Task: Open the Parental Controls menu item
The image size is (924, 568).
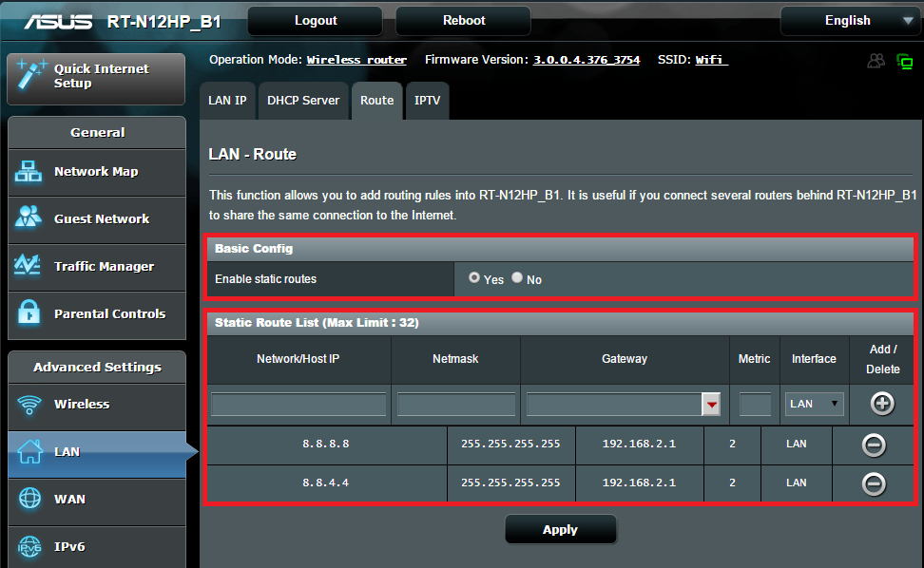Action: click(97, 313)
